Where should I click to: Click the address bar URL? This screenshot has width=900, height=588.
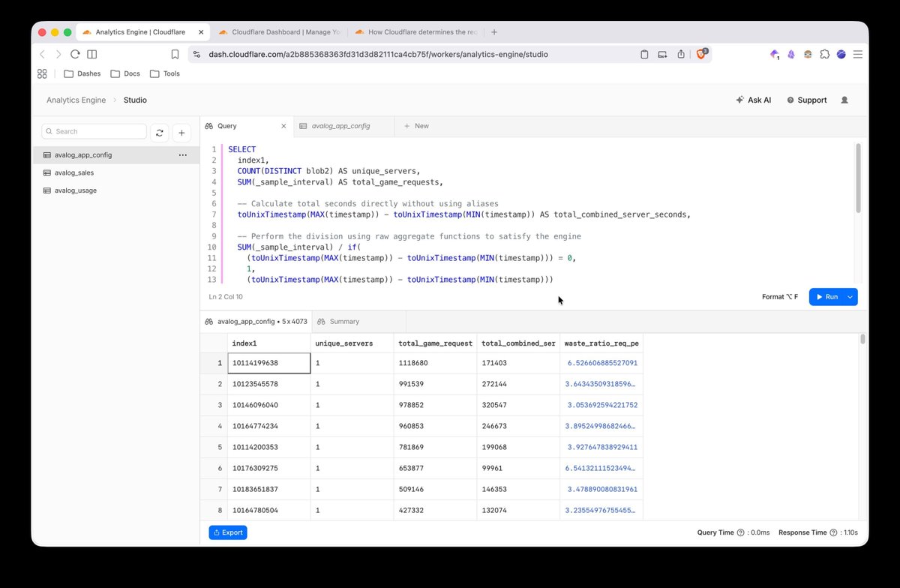point(376,54)
